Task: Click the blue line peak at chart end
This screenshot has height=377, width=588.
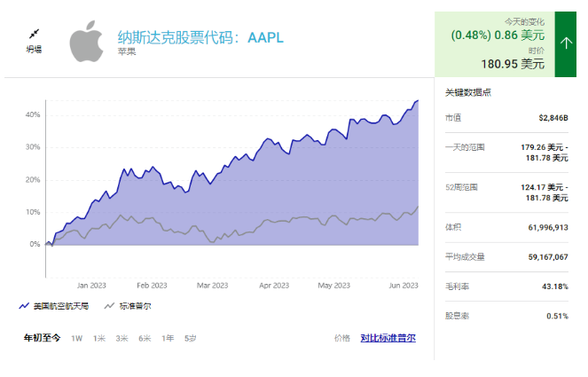Action: tap(417, 100)
